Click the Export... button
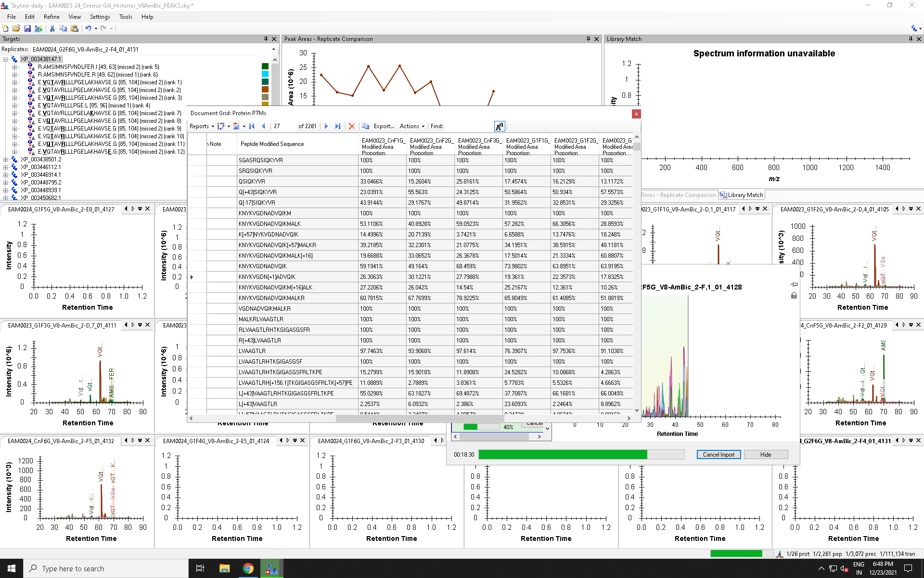Viewport: 924px width, 578px height. [x=384, y=126]
